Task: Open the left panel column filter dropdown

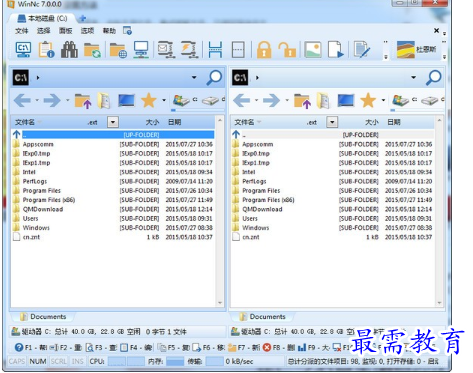Action: coord(113,122)
